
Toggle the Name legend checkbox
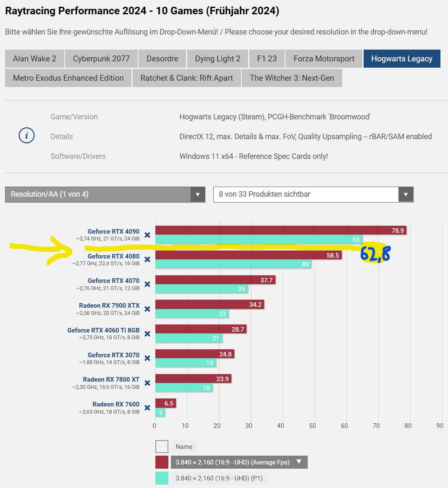(162, 447)
